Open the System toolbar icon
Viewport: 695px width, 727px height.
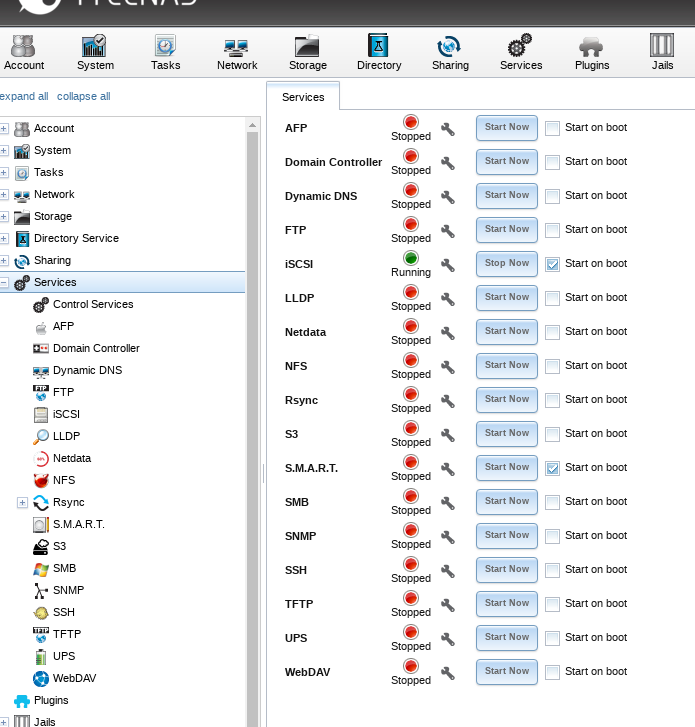(x=95, y=52)
